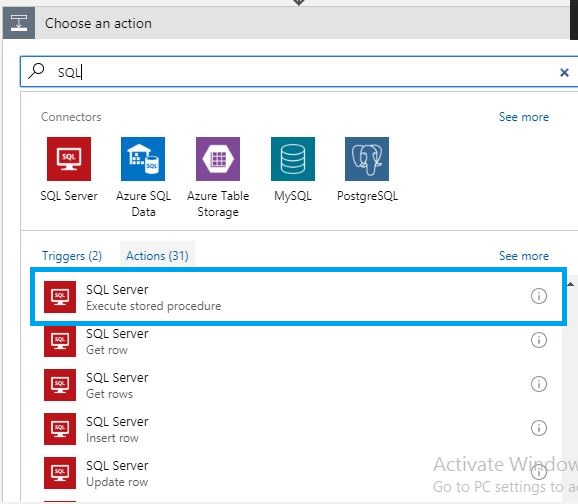
Task: Click the scrollbar up arrow in actions list
Action: click(571, 284)
